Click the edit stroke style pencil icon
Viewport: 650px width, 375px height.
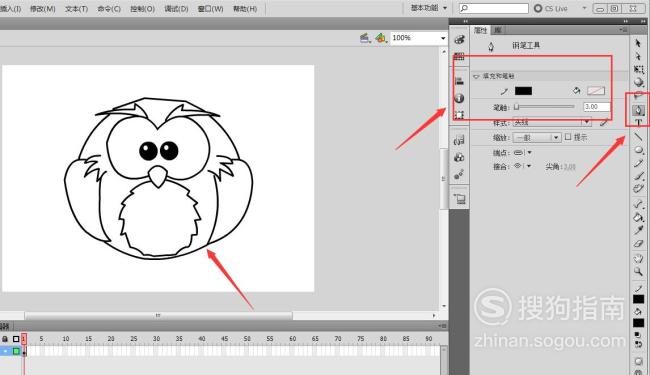(x=604, y=122)
